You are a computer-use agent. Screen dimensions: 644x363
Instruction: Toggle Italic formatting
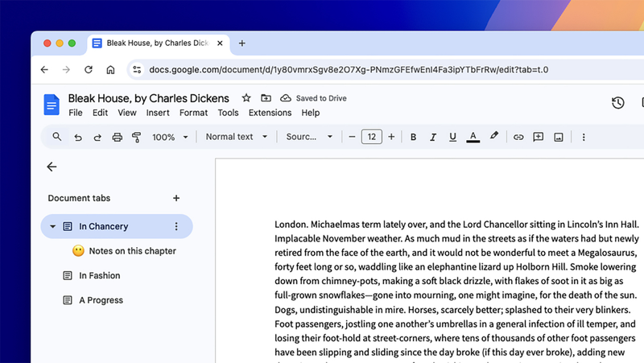(433, 138)
